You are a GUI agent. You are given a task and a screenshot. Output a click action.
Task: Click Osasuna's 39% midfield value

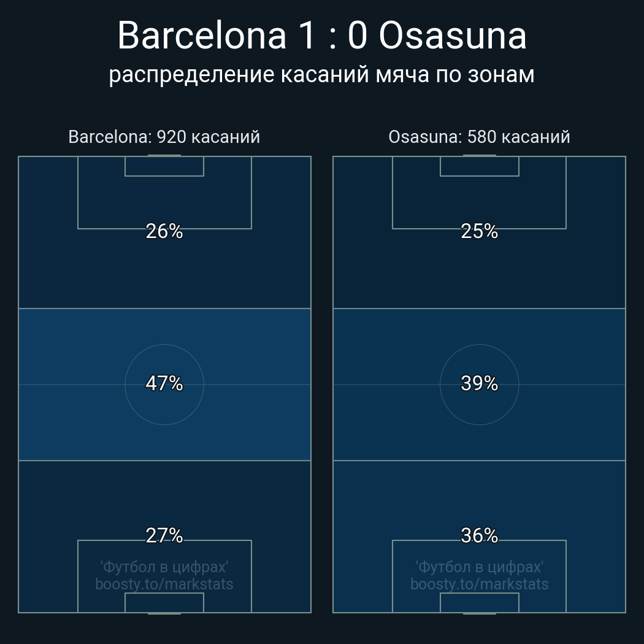click(x=479, y=383)
